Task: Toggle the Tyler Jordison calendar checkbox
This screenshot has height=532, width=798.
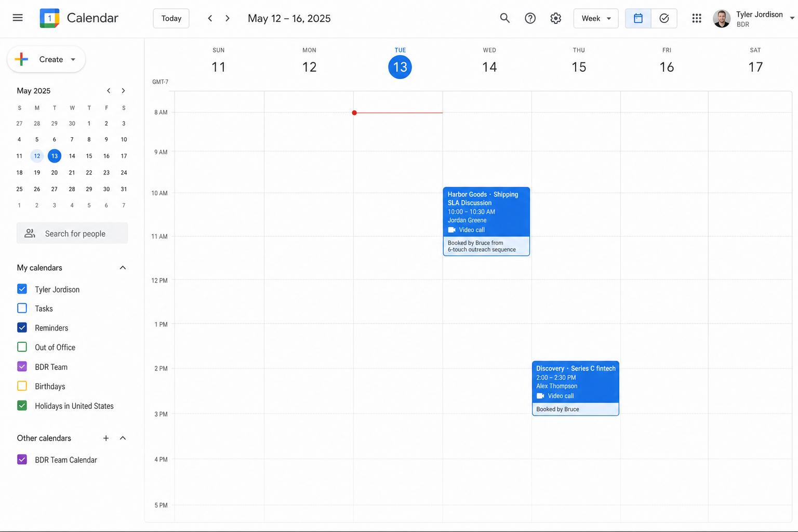Action: pos(22,289)
